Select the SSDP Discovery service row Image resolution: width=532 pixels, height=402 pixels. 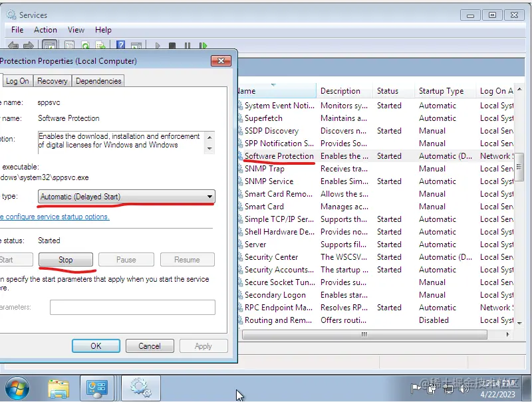(x=376, y=131)
